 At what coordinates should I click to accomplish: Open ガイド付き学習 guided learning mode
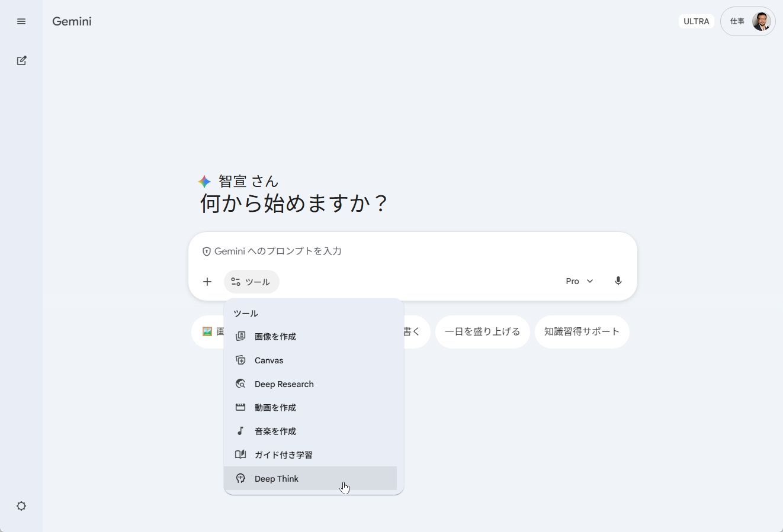pos(283,454)
